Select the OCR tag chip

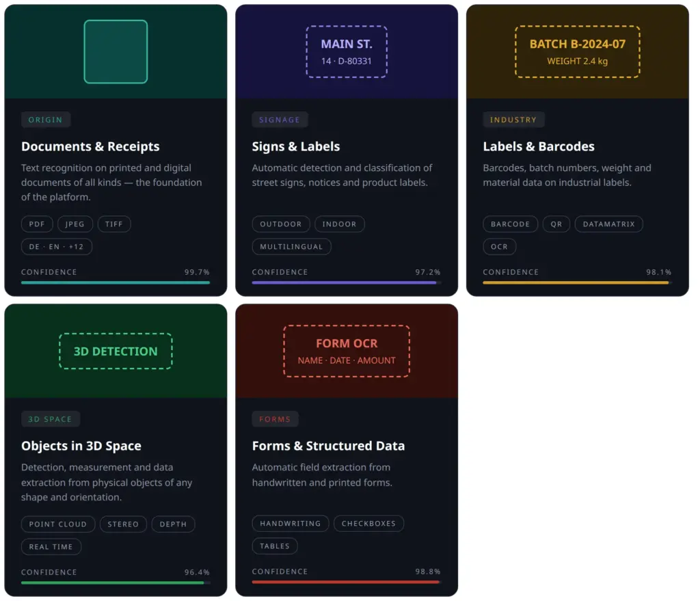(499, 246)
